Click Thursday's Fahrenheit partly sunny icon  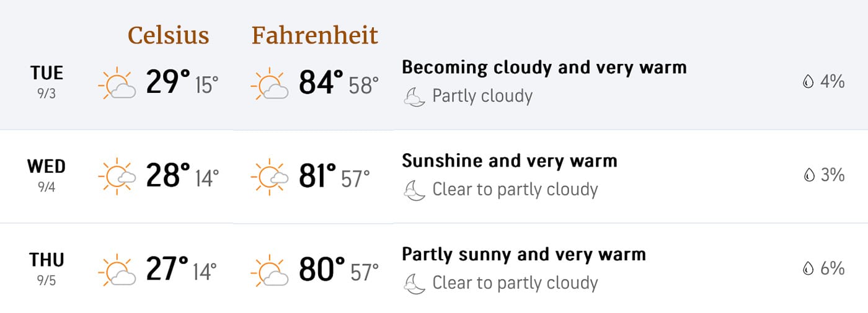pyautogui.click(x=270, y=271)
